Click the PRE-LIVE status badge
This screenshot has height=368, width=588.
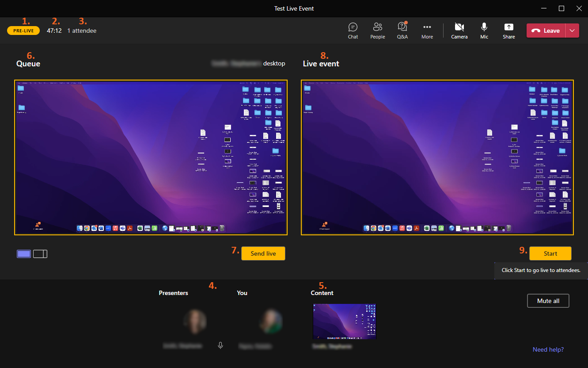pos(23,31)
